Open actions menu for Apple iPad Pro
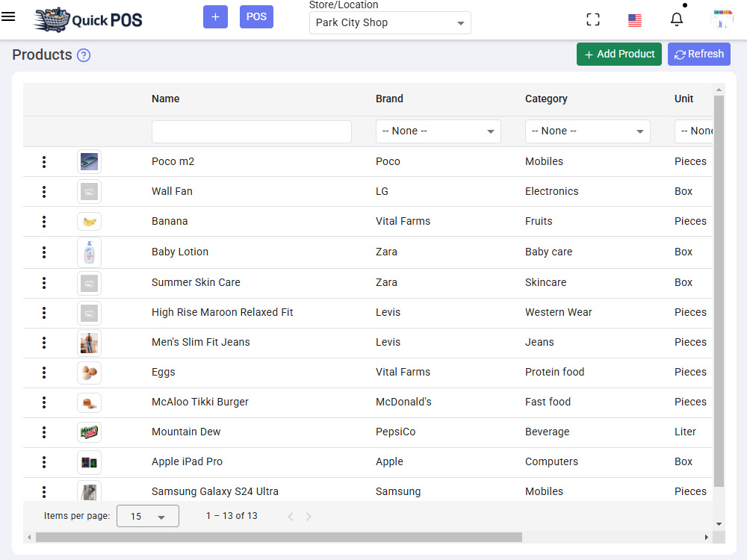The image size is (747, 560). 44,462
